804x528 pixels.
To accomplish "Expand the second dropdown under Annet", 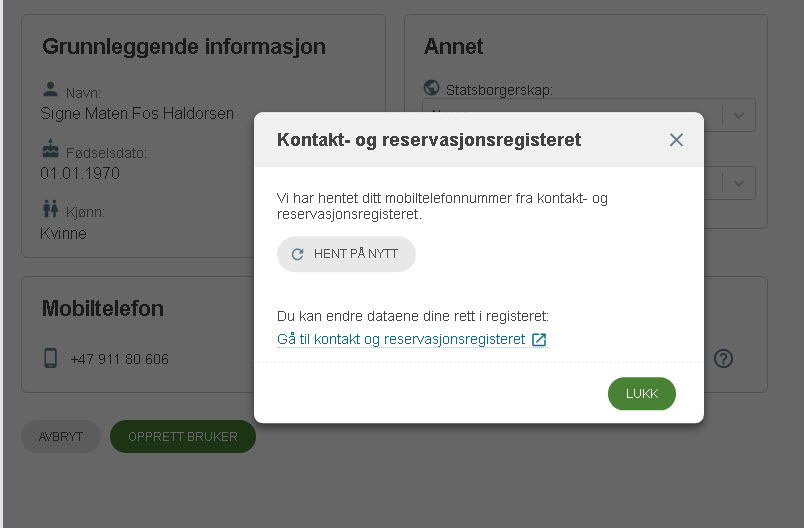I will pyautogui.click(x=738, y=183).
